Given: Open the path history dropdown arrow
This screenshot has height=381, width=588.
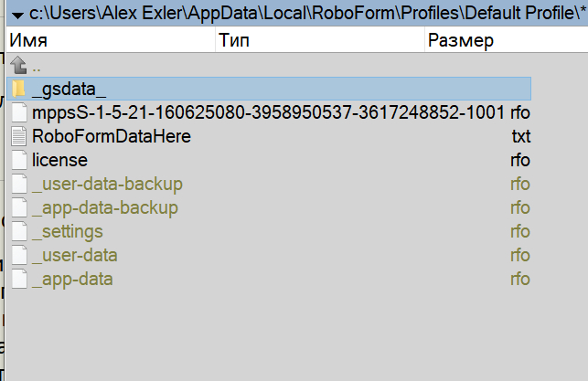Looking at the screenshot, I should pyautogui.click(x=17, y=14).
